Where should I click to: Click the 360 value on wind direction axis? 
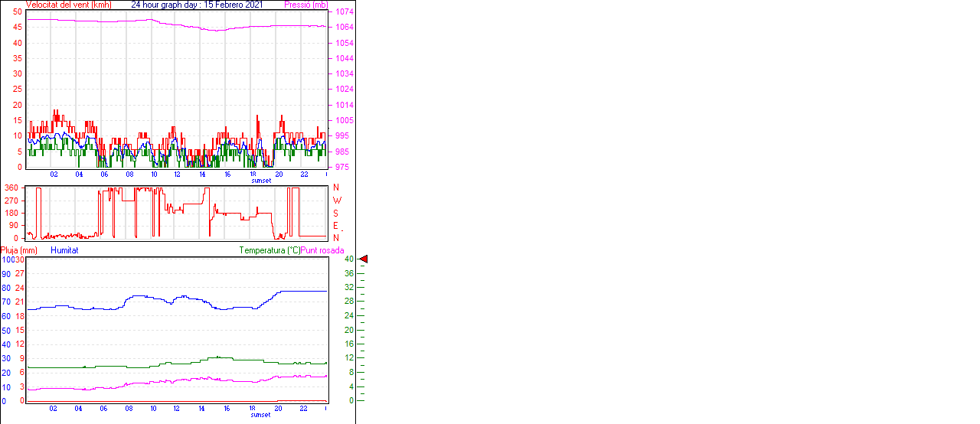click(x=11, y=188)
